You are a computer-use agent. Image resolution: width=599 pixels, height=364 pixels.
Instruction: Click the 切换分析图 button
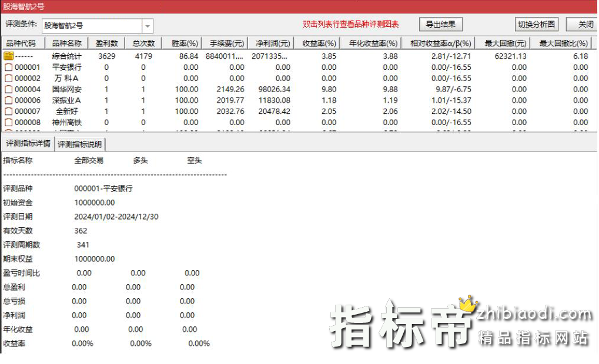[x=536, y=25]
